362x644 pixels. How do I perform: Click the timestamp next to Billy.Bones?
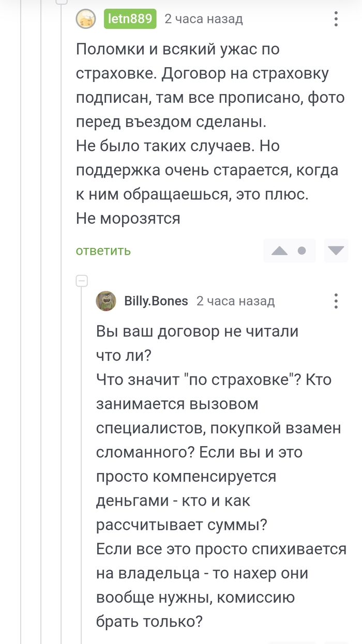pyautogui.click(x=235, y=301)
